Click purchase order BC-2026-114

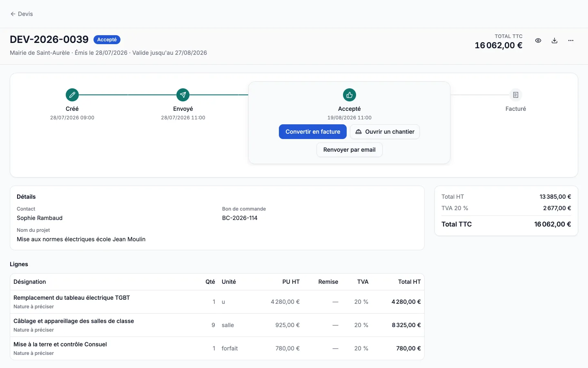240,218
